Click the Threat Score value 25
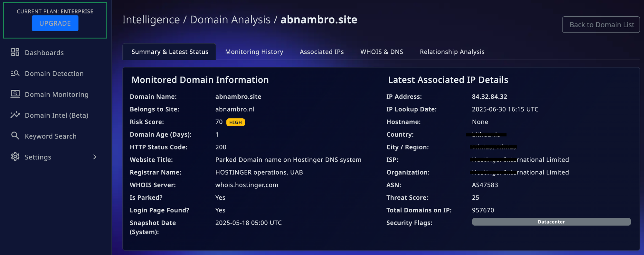This screenshot has height=255, width=644. click(476, 197)
